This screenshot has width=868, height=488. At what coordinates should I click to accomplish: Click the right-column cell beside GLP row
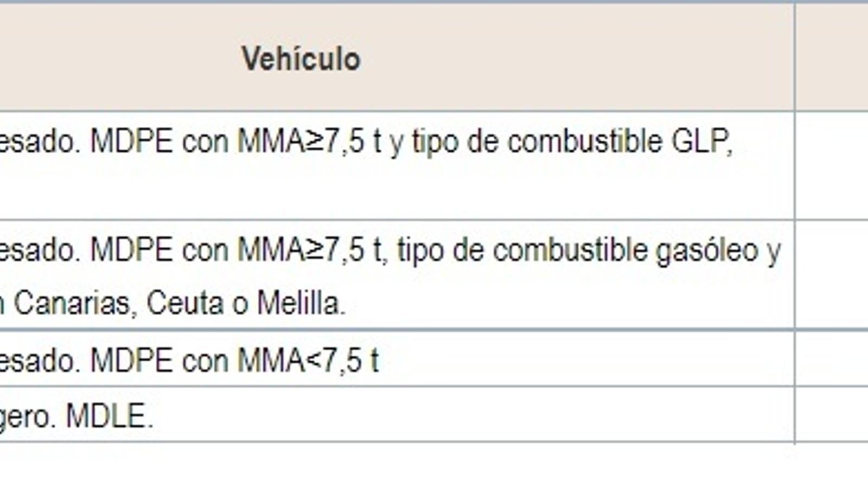pyautogui.click(x=832, y=166)
